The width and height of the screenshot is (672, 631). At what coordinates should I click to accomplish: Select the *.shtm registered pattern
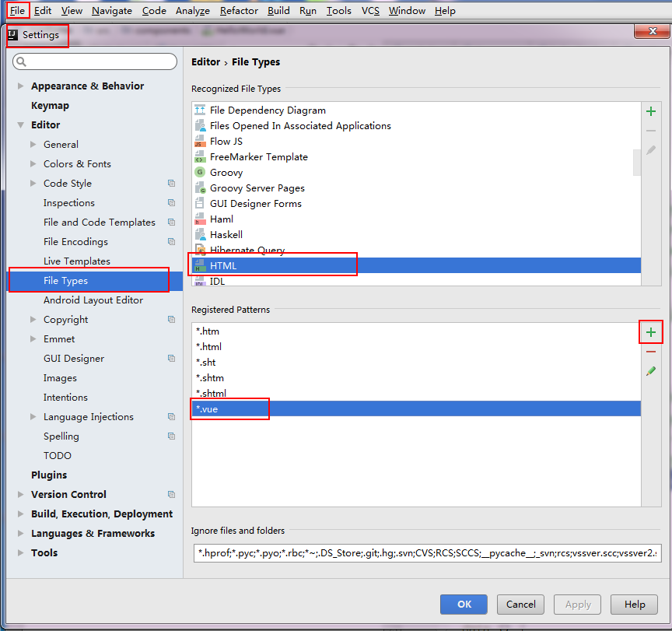(416, 377)
